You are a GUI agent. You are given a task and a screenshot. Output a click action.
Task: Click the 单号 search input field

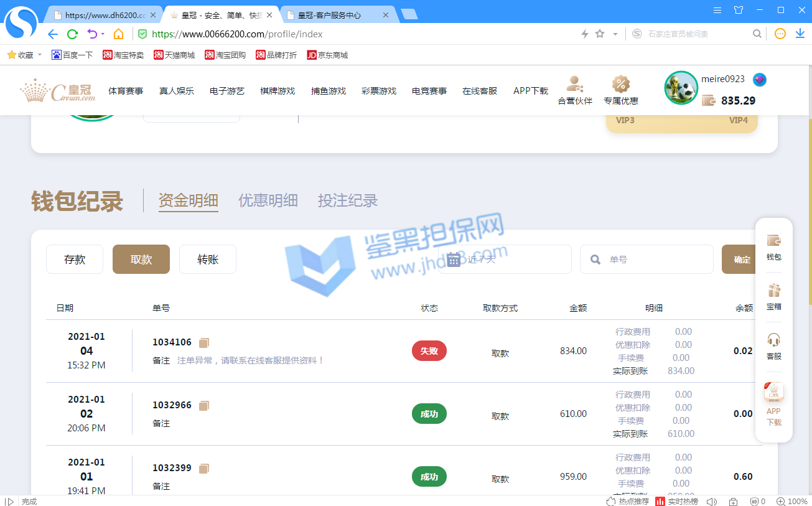click(653, 260)
